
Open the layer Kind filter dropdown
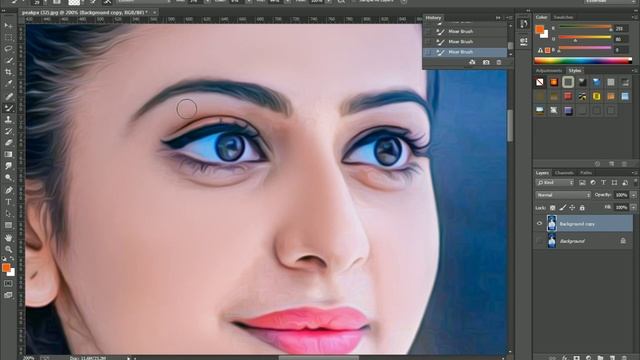point(555,182)
